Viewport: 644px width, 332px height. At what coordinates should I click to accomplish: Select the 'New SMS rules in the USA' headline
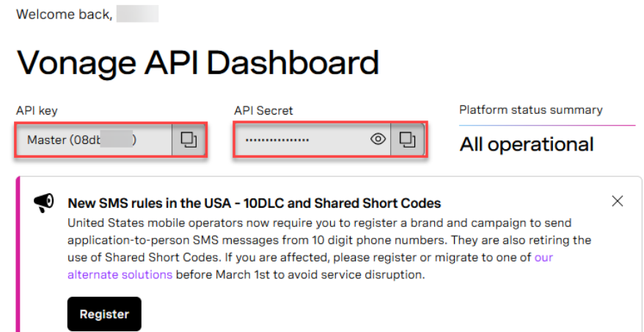pos(254,203)
